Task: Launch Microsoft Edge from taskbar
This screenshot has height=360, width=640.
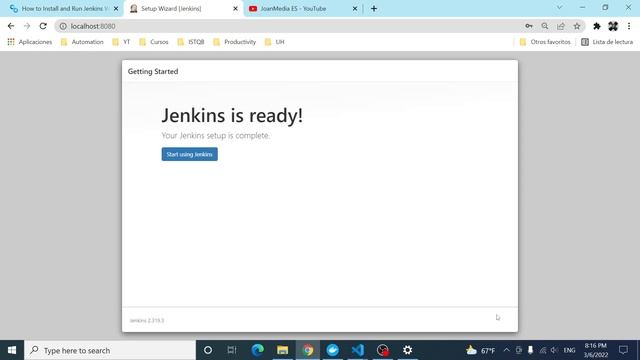Action: pos(258,350)
